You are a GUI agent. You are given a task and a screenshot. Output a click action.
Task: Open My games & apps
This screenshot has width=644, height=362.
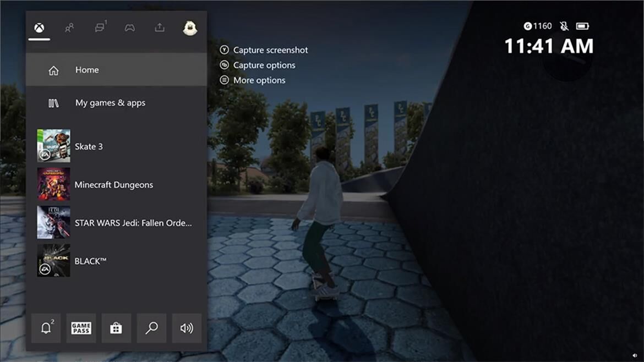(x=116, y=103)
